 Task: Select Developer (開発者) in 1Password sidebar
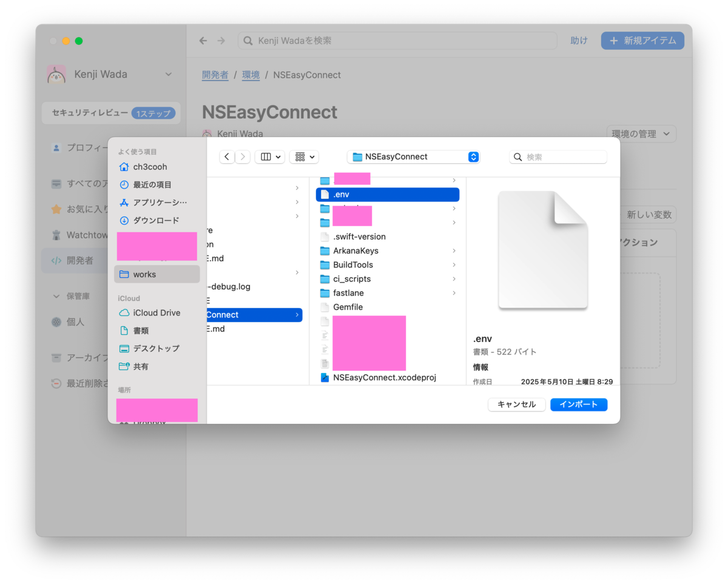[x=76, y=261]
